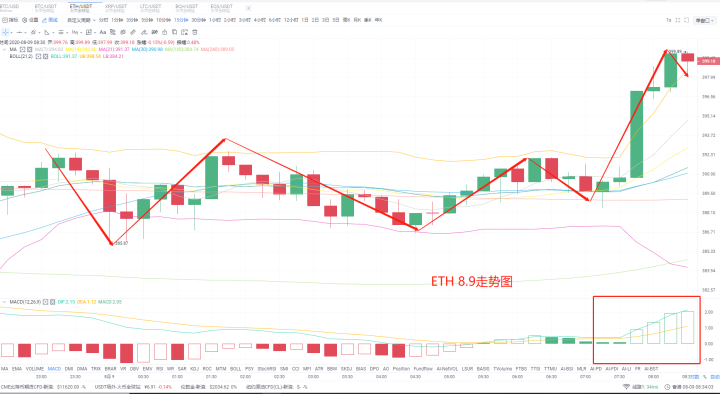
Task: Switch to the LTC/USDT tab
Action: pos(151,8)
